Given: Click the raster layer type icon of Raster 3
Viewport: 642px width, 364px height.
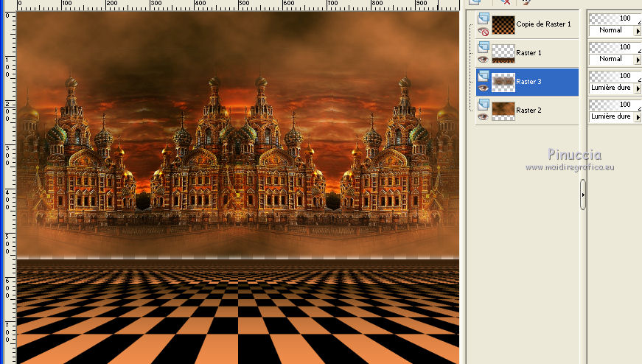Looking at the screenshot, I should [484, 76].
